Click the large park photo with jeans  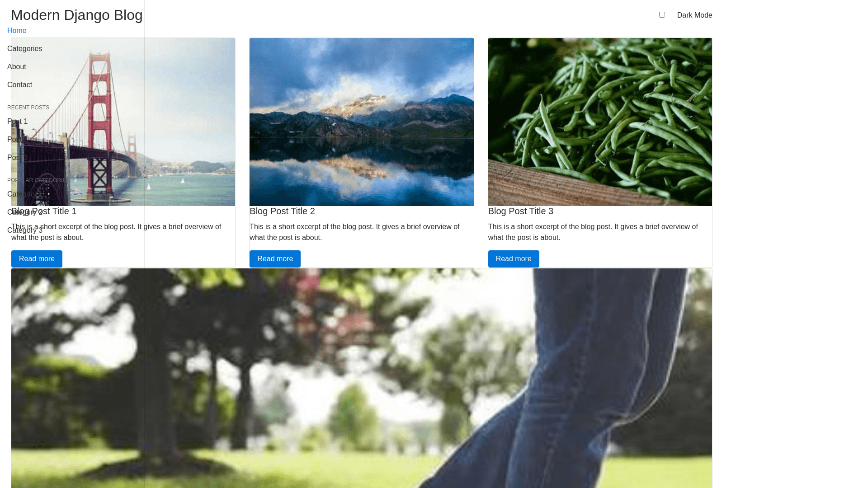click(x=362, y=378)
